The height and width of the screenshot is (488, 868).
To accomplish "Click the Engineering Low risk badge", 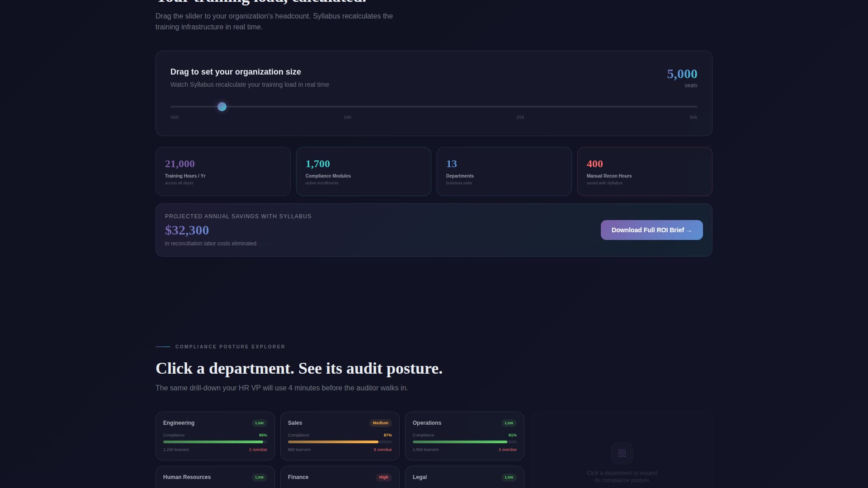I will [x=259, y=423].
